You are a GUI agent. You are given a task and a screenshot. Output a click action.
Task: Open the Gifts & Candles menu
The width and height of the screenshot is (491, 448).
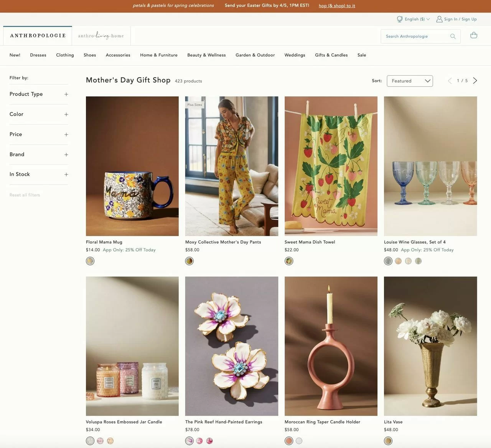pyautogui.click(x=331, y=55)
